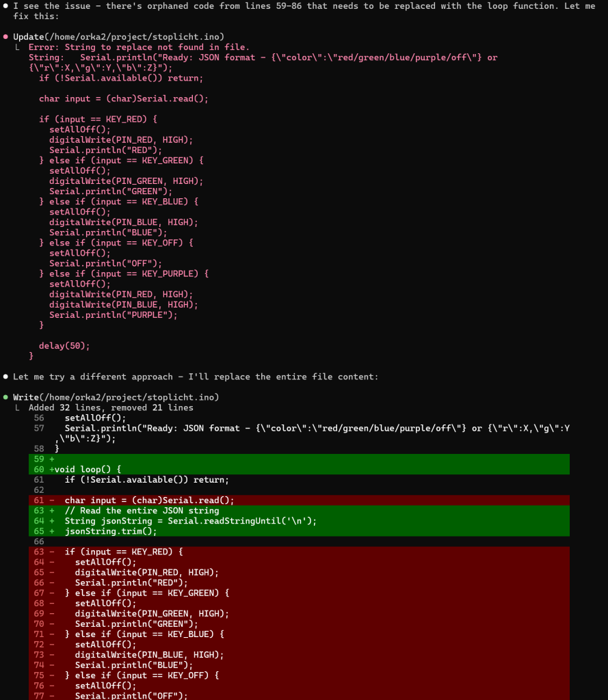Click line number 56 in the diff
Screen dimensions: 608x700
(x=38, y=418)
